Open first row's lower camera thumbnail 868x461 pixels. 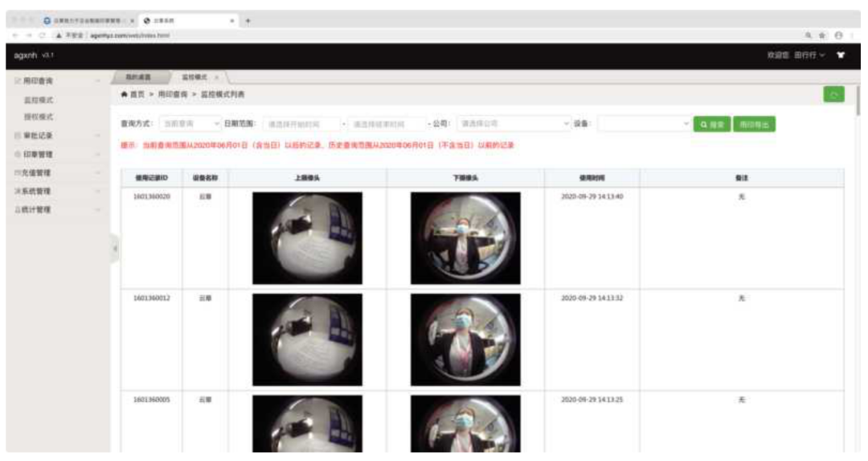point(465,238)
